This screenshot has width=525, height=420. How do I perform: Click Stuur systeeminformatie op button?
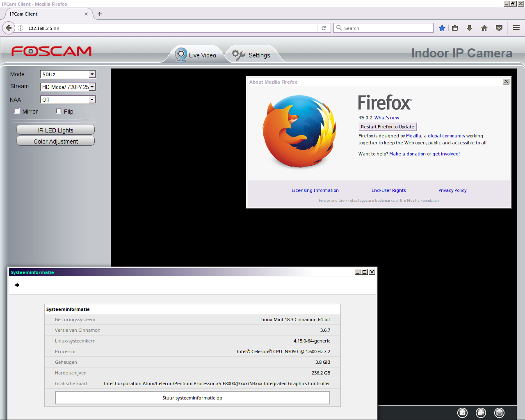click(x=192, y=398)
